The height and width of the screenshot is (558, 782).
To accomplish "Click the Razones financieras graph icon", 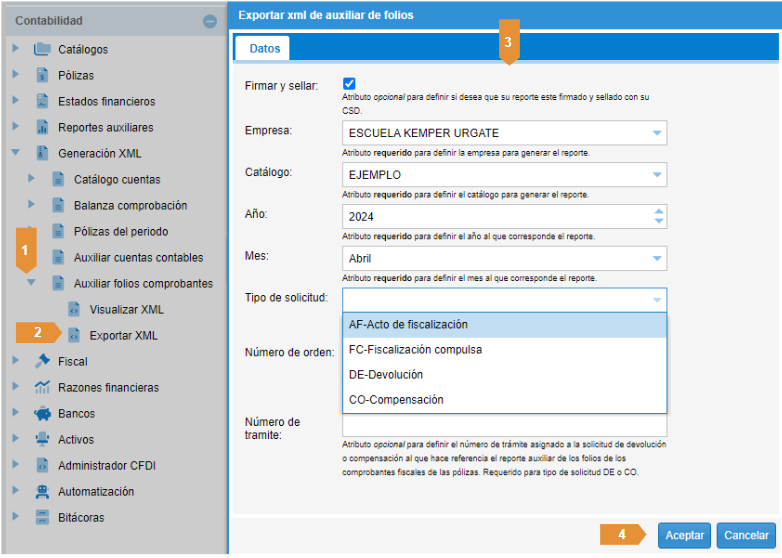I will click(42, 387).
